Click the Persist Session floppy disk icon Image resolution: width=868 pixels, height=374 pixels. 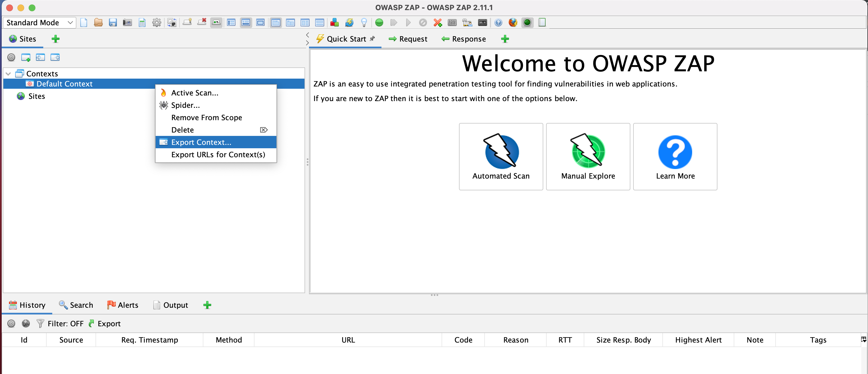(113, 22)
